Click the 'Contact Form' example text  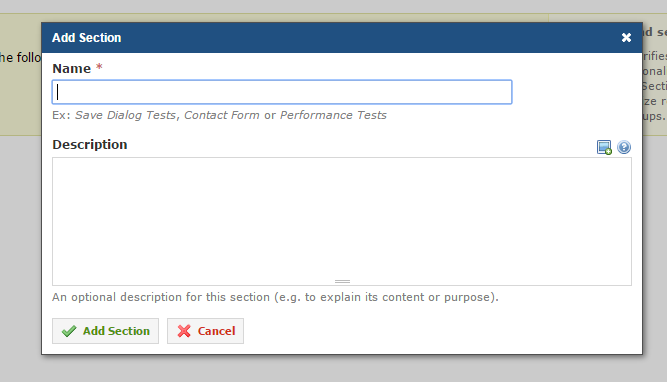(x=222, y=115)
